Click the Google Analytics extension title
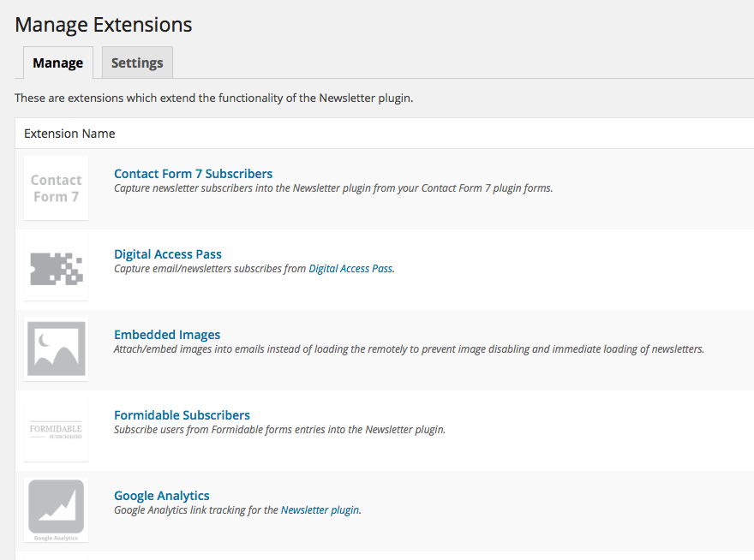 coord(162,496)
